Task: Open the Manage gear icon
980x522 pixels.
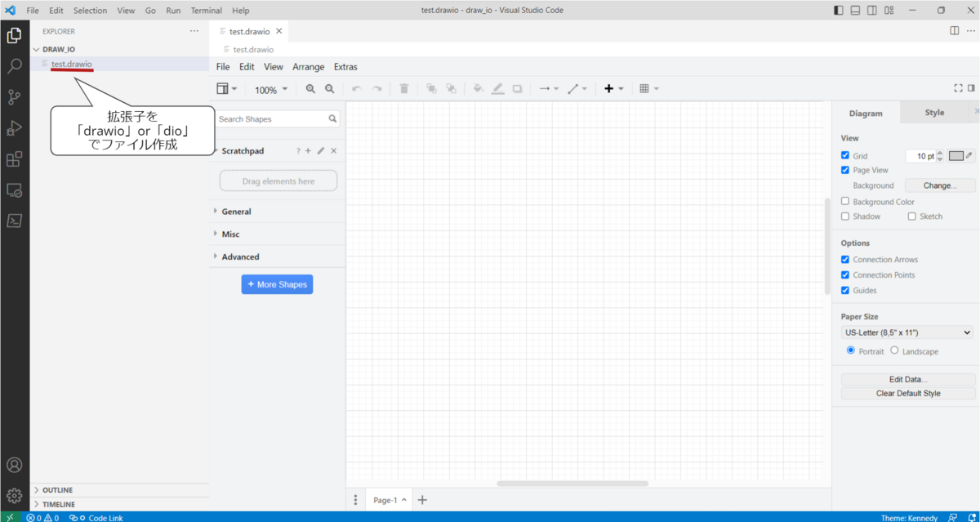Action: pos(14,495)
